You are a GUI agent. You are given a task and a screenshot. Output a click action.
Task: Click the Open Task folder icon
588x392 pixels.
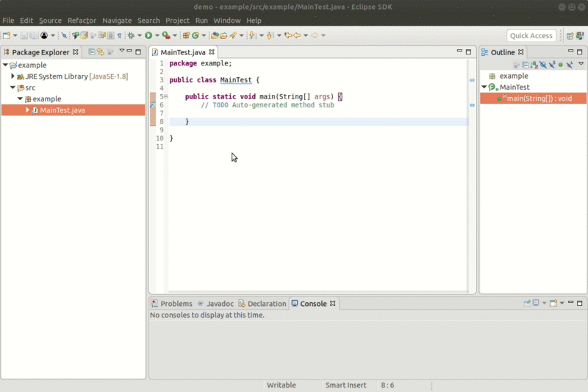[223, 35]
